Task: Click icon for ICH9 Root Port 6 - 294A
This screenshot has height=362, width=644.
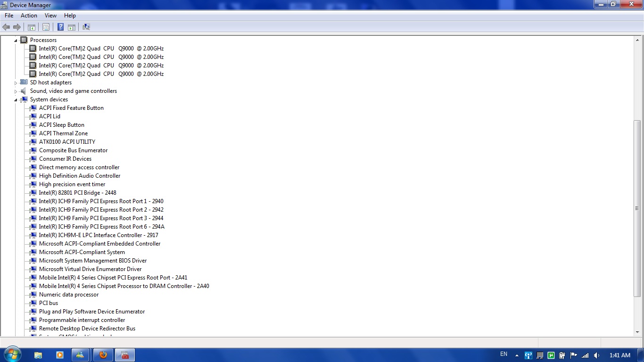Action: [33, 227]
